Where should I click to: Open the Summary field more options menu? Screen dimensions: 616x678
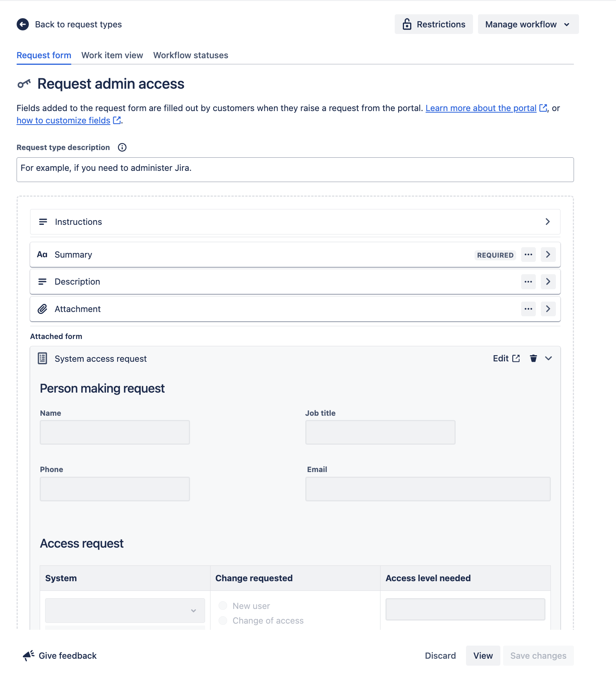(x=528, y=255)
